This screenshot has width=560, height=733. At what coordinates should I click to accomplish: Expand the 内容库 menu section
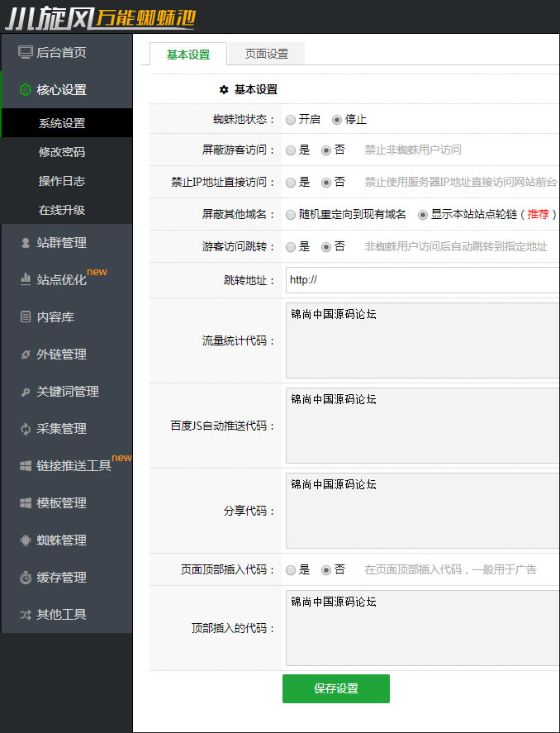pyautogui.click(x=67, y=317)
